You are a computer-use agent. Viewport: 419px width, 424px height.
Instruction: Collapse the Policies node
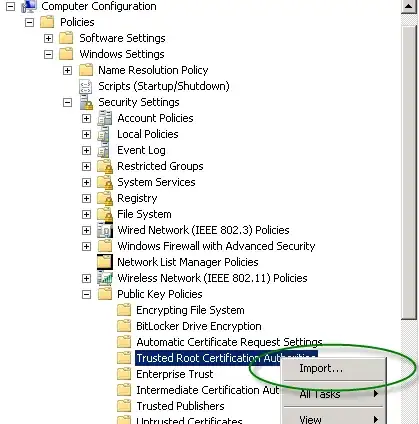point(30,22)
